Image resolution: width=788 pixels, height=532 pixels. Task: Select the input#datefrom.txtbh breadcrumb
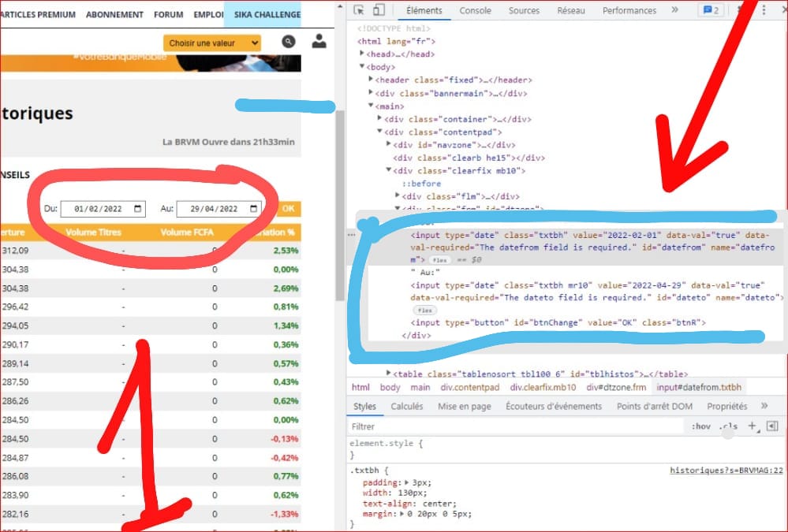click(x=699, y=387)
